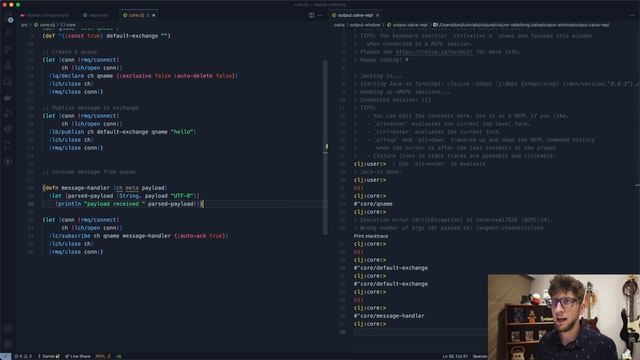Open more actions for right editor group

click(632, 15)
